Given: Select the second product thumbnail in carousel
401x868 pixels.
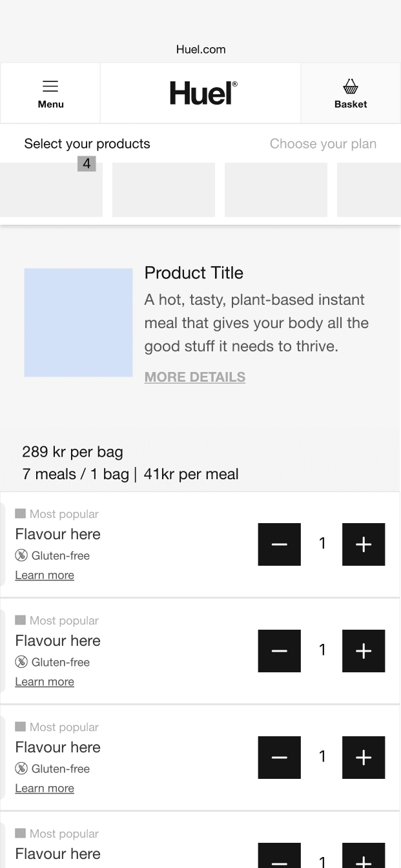Looking at the screenshot, I should (x=163, y=190).
